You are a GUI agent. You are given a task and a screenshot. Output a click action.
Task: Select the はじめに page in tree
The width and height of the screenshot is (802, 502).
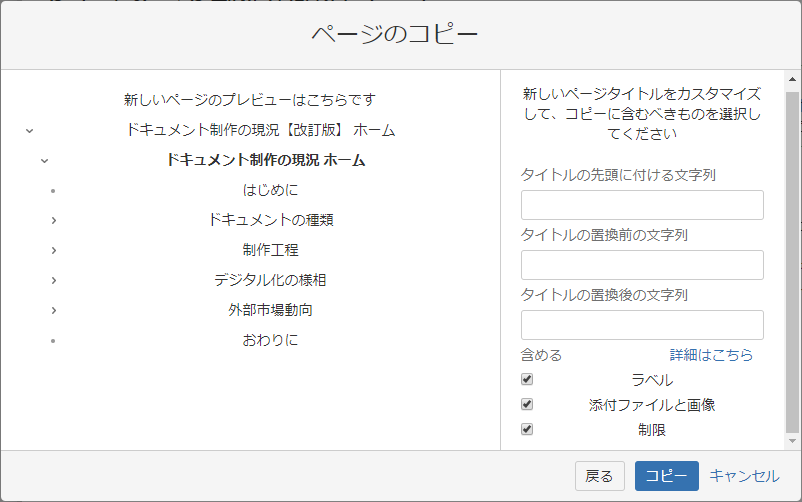270,190
